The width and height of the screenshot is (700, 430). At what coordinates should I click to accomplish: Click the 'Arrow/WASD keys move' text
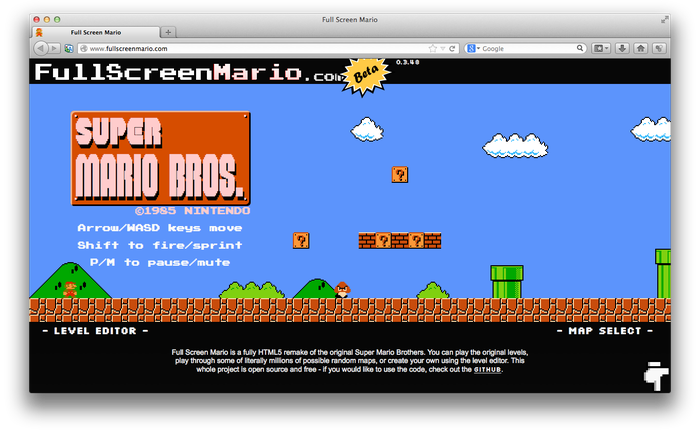point(160,228)
